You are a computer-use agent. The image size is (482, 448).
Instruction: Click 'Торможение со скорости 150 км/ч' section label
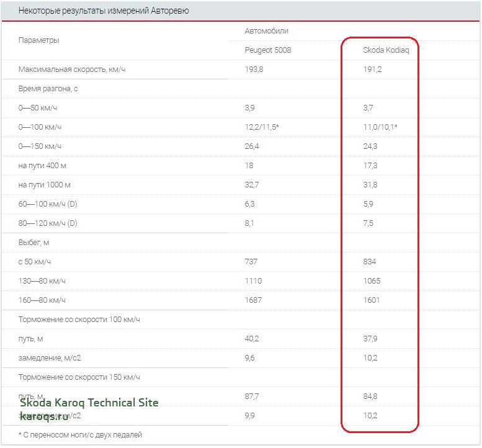79,377
